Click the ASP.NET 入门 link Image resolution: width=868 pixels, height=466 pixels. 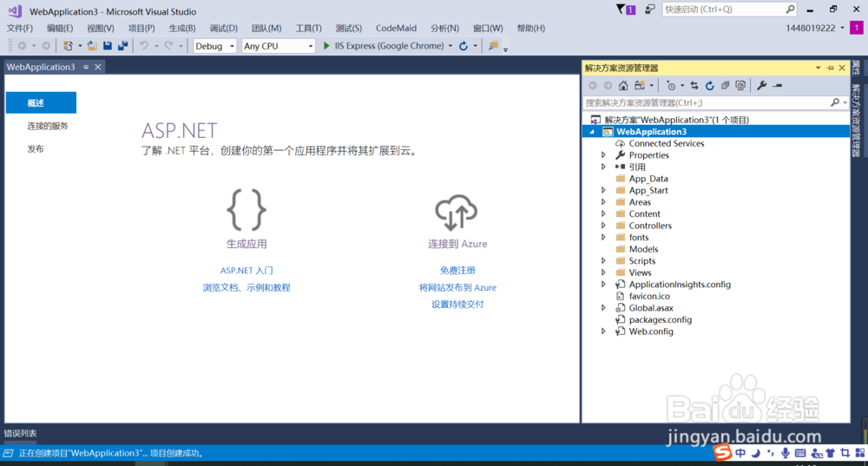click(x=247, y=270)
